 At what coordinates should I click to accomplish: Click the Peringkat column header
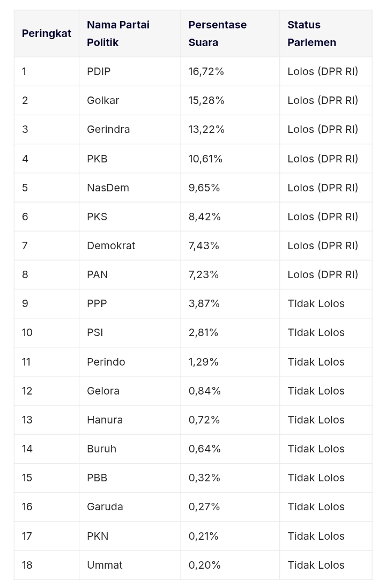(47, 33)
